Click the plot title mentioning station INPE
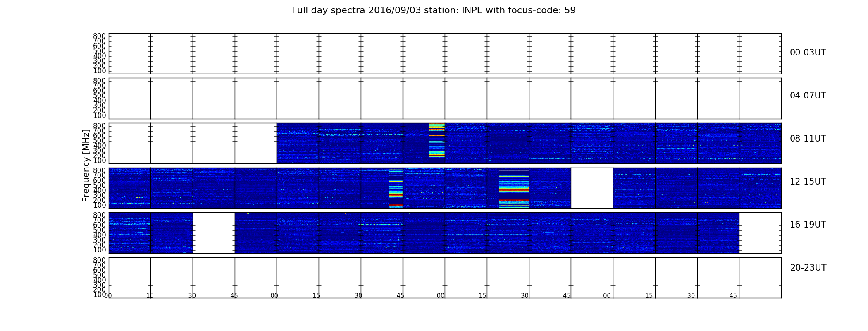Image resolution: width=868 pixels, height=331 pixels. (x=434, y=10)
